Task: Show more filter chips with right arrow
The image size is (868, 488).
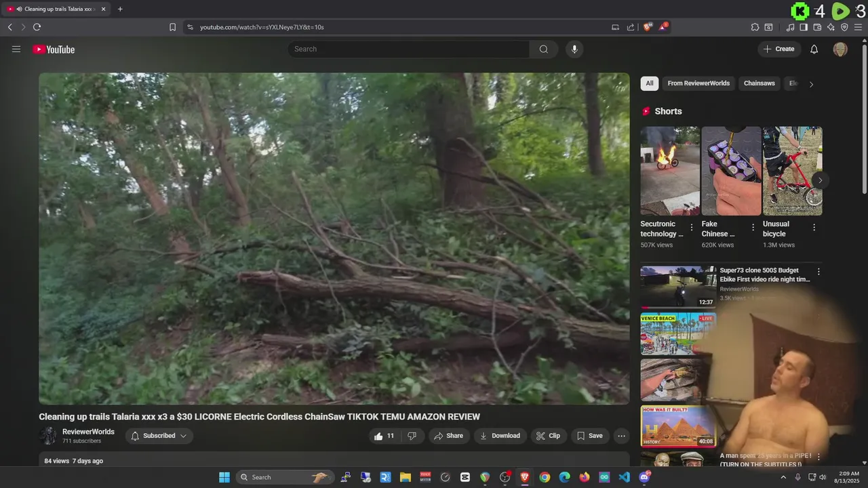Action: (x=811, y=84)
